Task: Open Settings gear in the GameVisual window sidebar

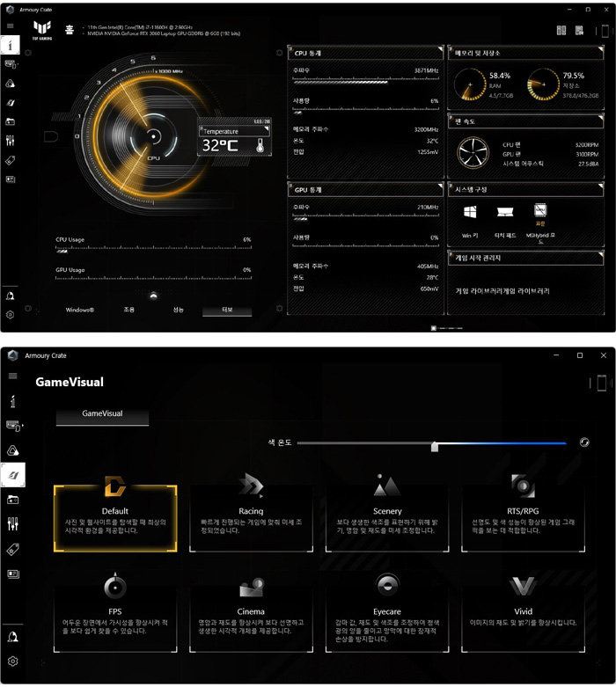Action: [12, 661]
